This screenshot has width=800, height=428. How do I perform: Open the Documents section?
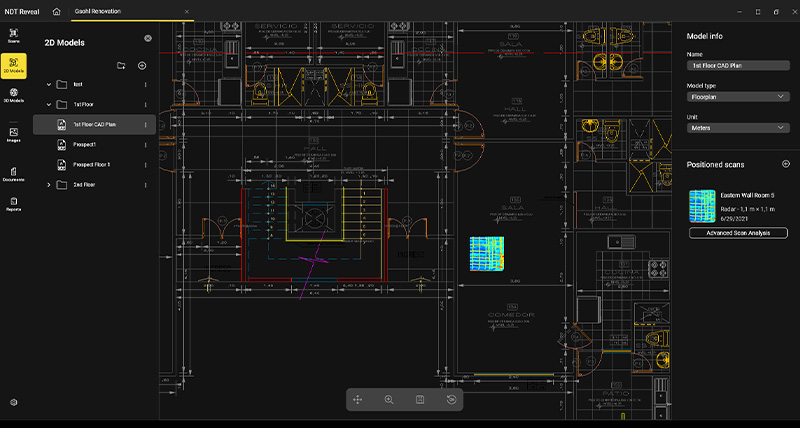click(14, 174)
